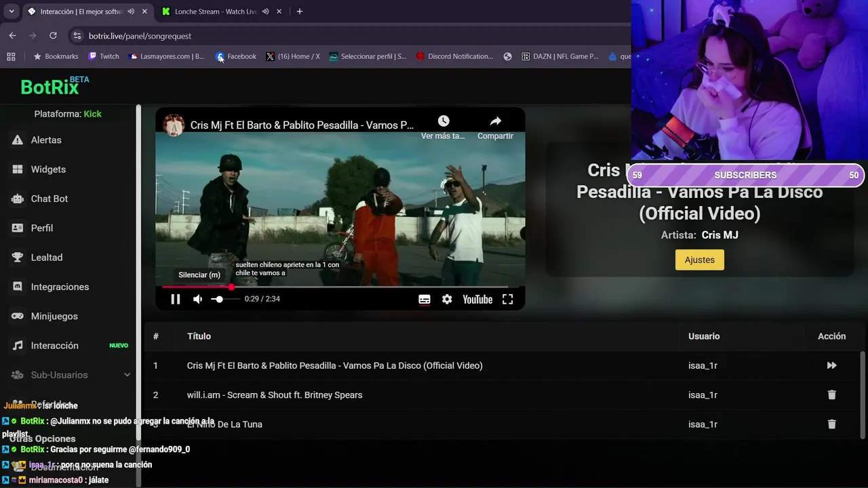
Task: Open the DAZN NFL Game Pass bookmark
Action: tap(560, 56)
